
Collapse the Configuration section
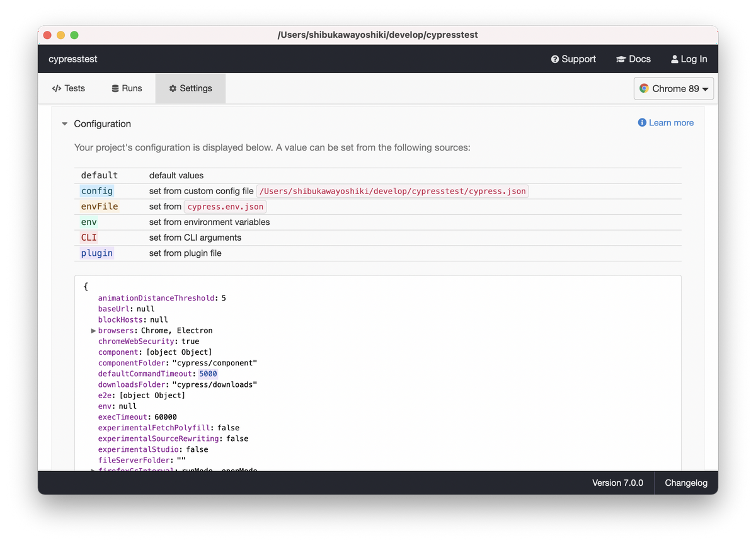point(64,124)
